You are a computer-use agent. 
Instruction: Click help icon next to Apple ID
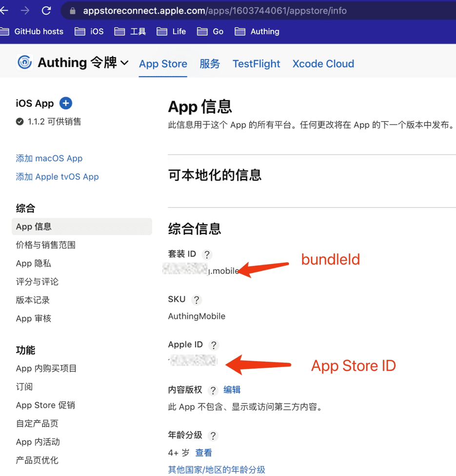(x=213, y=345)
